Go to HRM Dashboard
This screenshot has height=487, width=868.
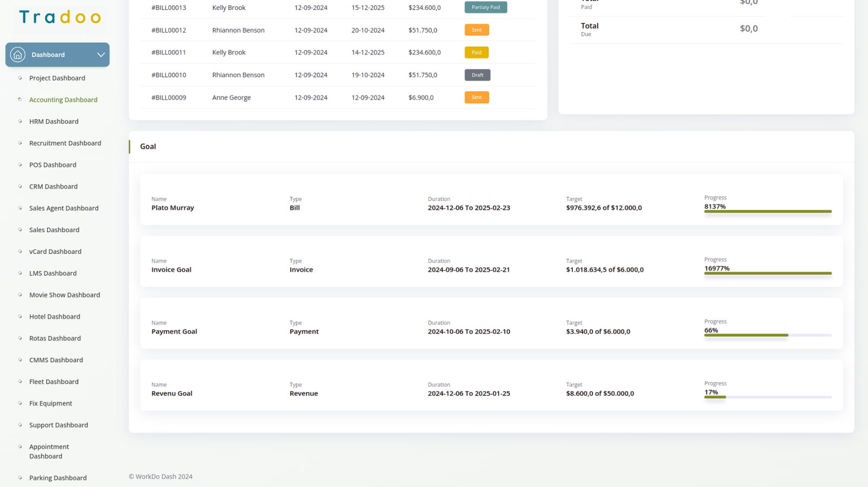(x=54, y=121)
